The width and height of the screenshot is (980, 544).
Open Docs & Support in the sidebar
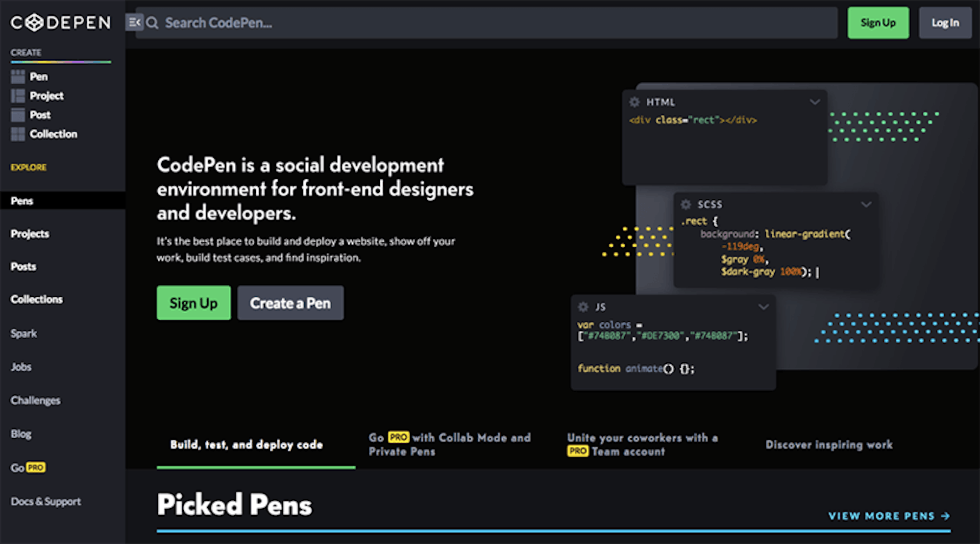coord(46,501)
